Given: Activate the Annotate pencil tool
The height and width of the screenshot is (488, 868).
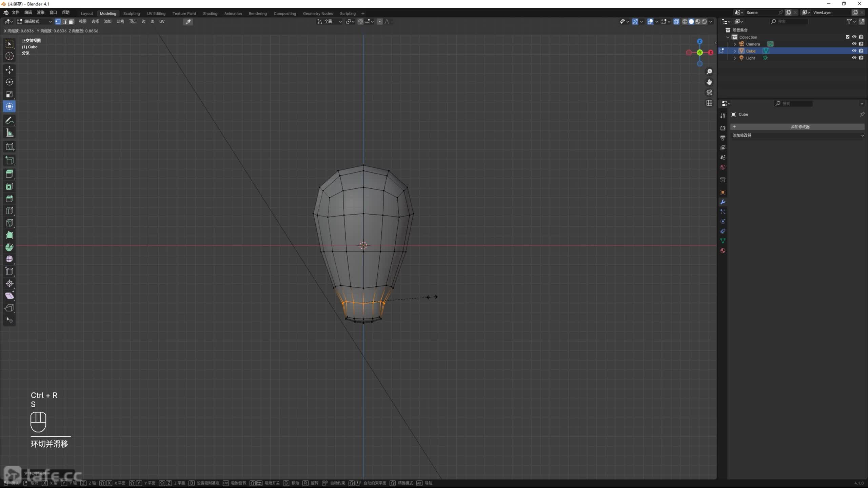Looking at the screenshot, I should (x=9, y=121).
